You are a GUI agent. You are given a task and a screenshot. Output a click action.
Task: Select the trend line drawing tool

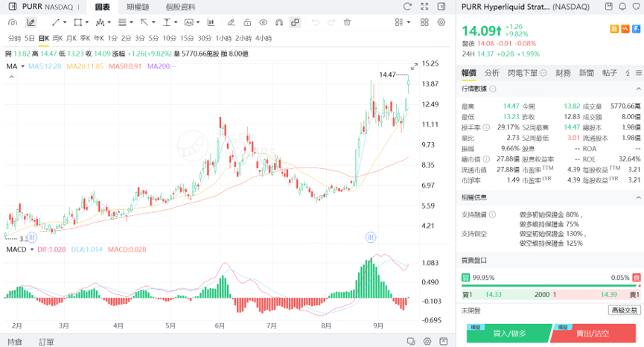click(56, 22)
